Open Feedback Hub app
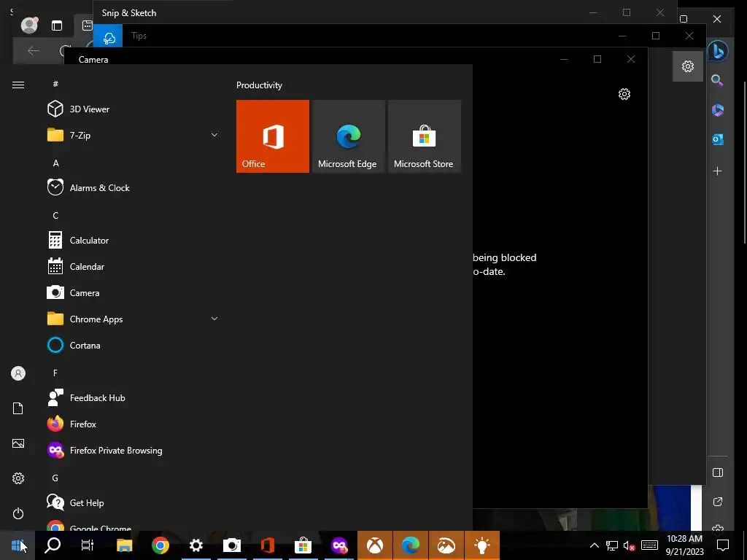The image size is (747, 560). [x=132, y=397]
